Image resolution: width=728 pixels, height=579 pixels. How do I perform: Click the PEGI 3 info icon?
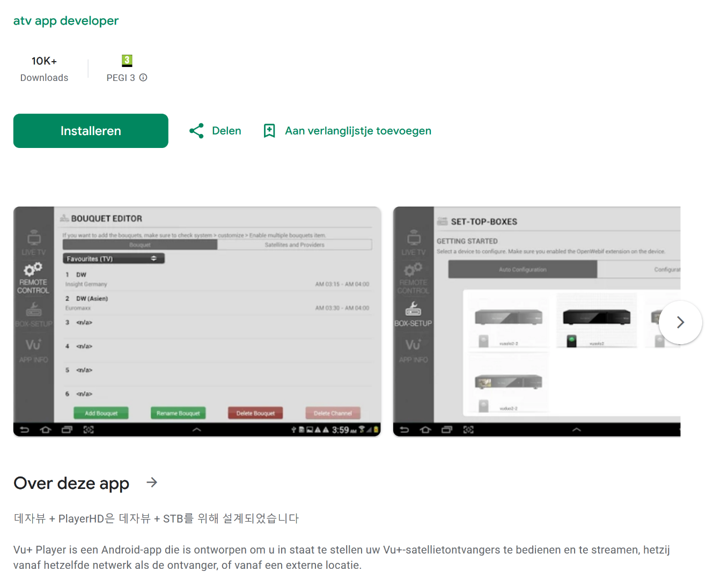[143, 78]
